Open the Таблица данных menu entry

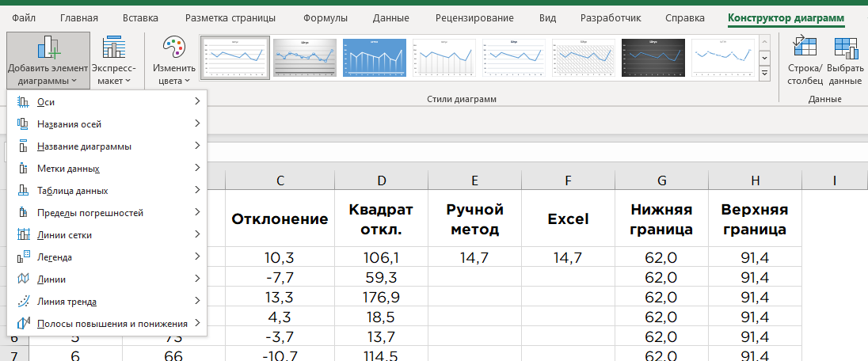pyautogui.click(x=107, y=191)
